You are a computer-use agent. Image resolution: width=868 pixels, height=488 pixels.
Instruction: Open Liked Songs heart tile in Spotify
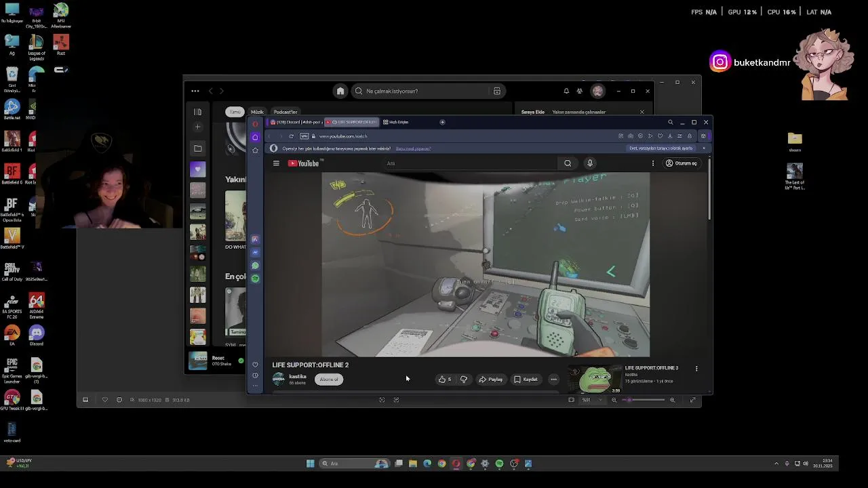coord(197,169)
